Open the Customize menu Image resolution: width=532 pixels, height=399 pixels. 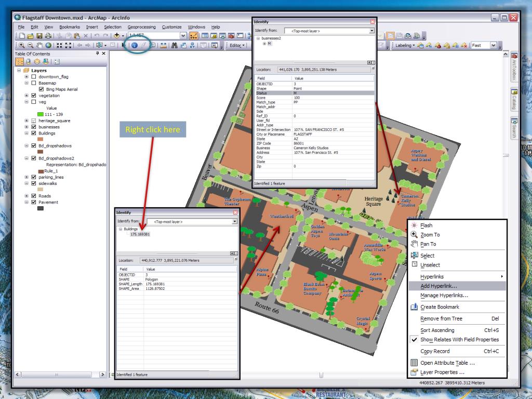click(x=171, y=27)
